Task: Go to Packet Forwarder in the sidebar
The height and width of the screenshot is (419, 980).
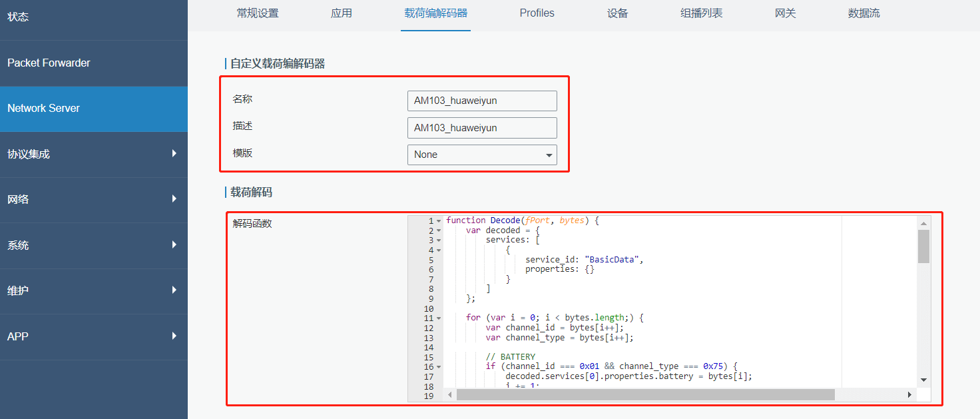Action: [93, 63]
